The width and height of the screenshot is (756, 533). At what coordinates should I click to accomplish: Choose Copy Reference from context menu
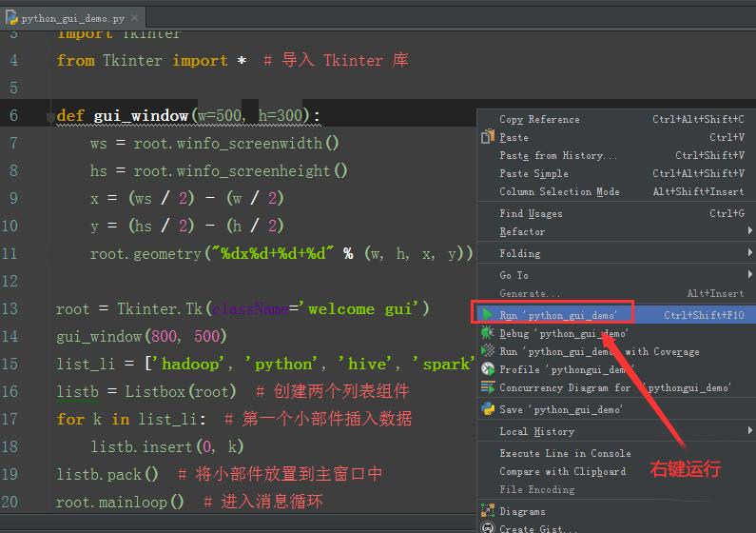tap(539, 119)
